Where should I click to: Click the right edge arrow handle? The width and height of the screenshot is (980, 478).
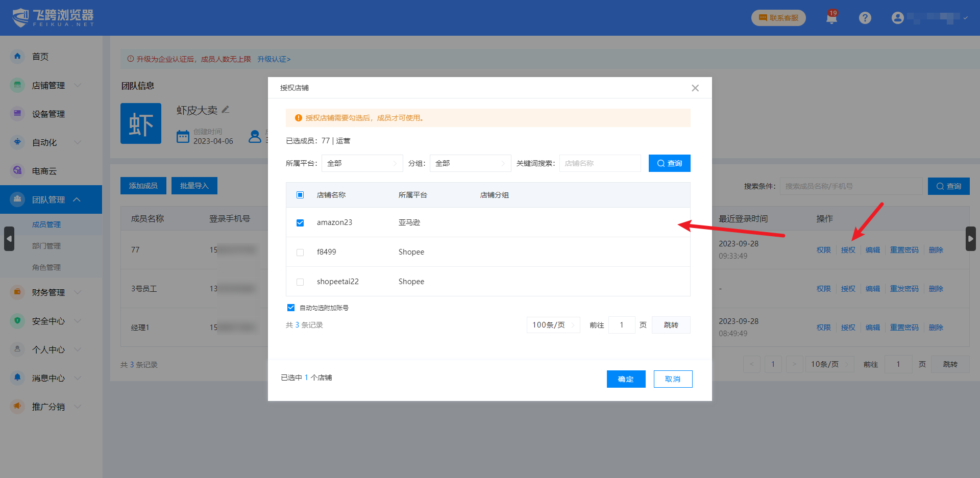(x=970, y=239)
